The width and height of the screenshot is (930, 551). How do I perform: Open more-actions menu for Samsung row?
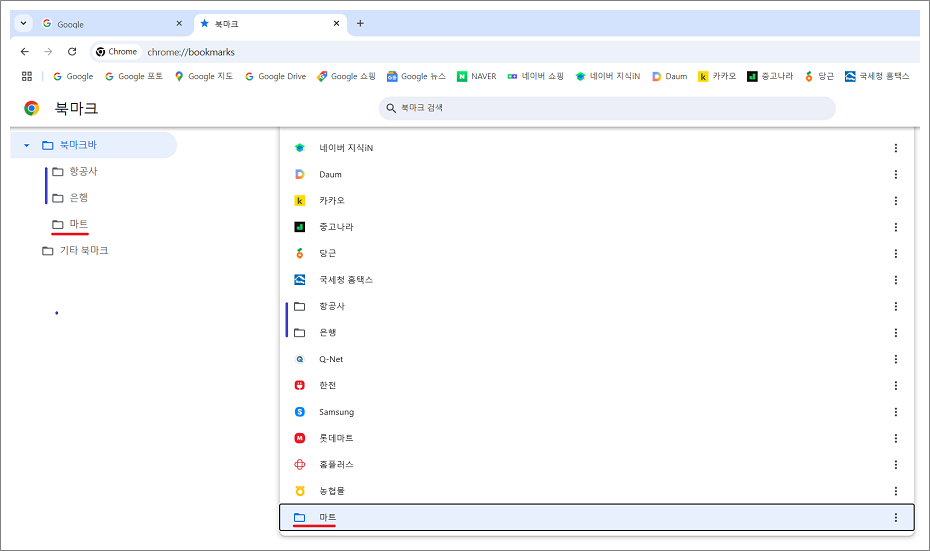pos(896,412)
